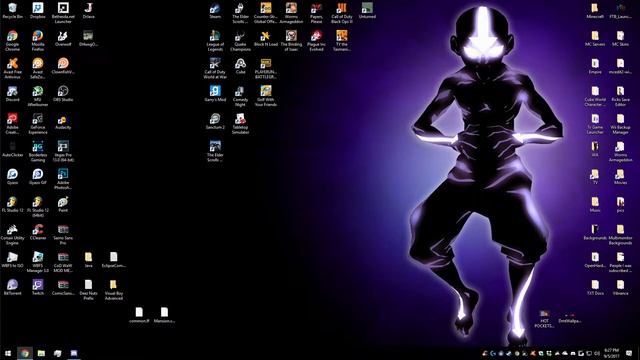Select the Deez Nuts Prefix file
Image resolution: width=640 pixels, height=360 pixels.
(88, 290)
